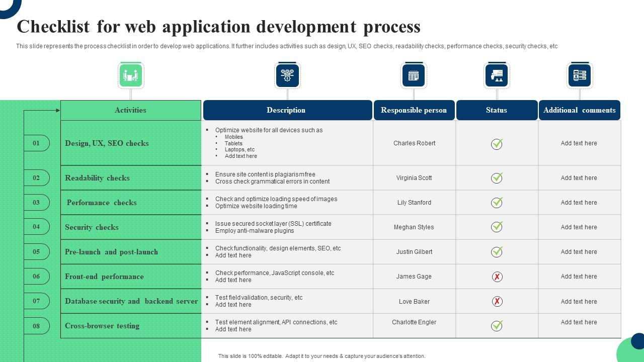Image resolution: width=644 pixels, height=362 pixels.
Task: Click the status checkmark for Charles Robert
Action: pos(497,144)
